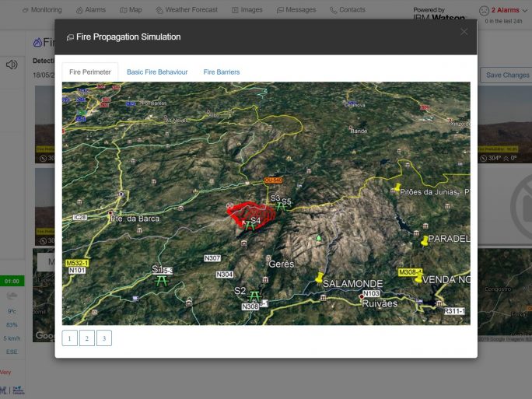The image size is (532, 399).
Task: Switch to the Fire Perimeter tab
Action: tap(90, 72)
